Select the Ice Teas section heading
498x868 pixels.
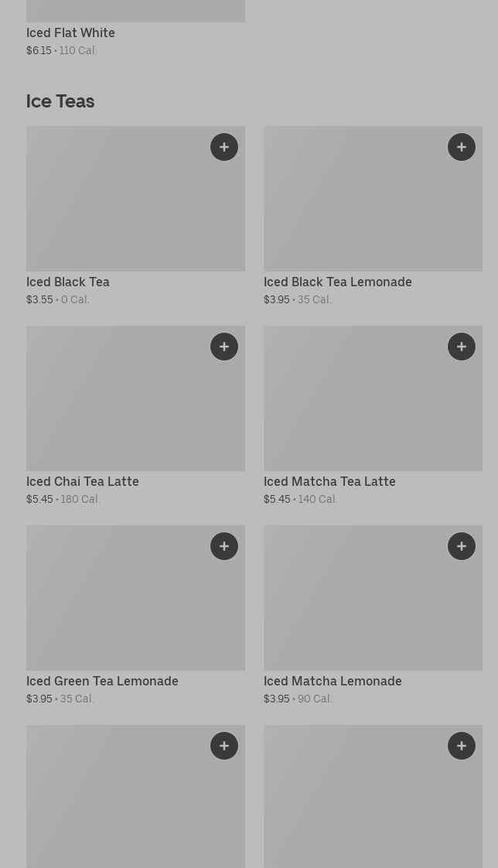pyautogui.click(x=60, y=101)
